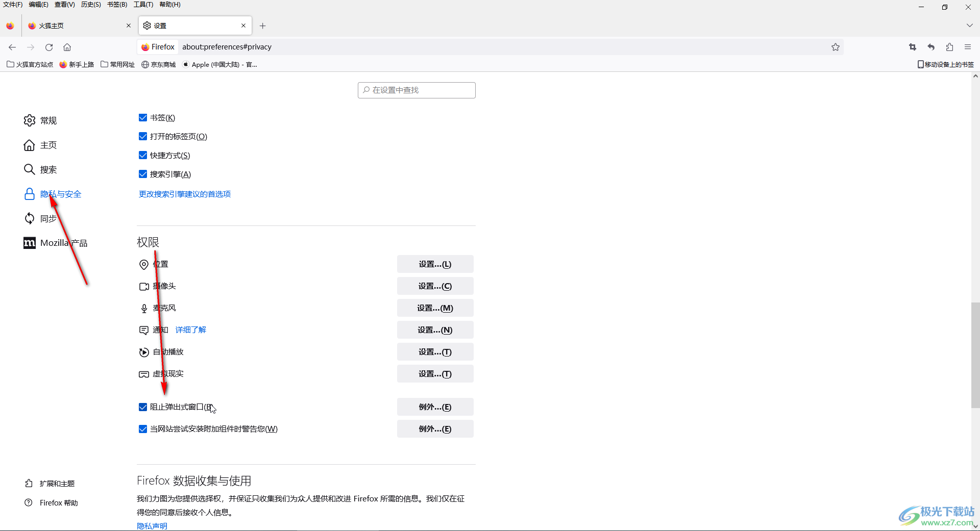Open the 书签(B) menu
Image resolution: width=980 pixels, height=531 pixels.
[x=117, y=5]
